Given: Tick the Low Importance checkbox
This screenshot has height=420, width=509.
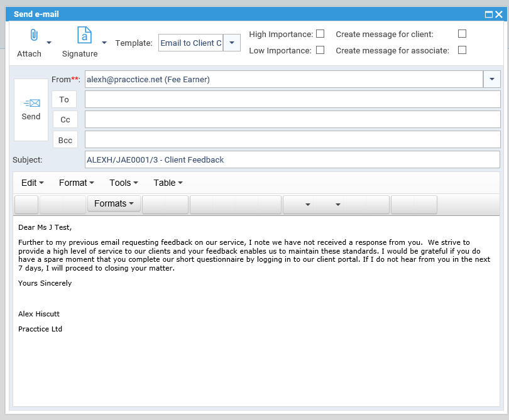Looking at the screenshot, I should coord(320,50).
